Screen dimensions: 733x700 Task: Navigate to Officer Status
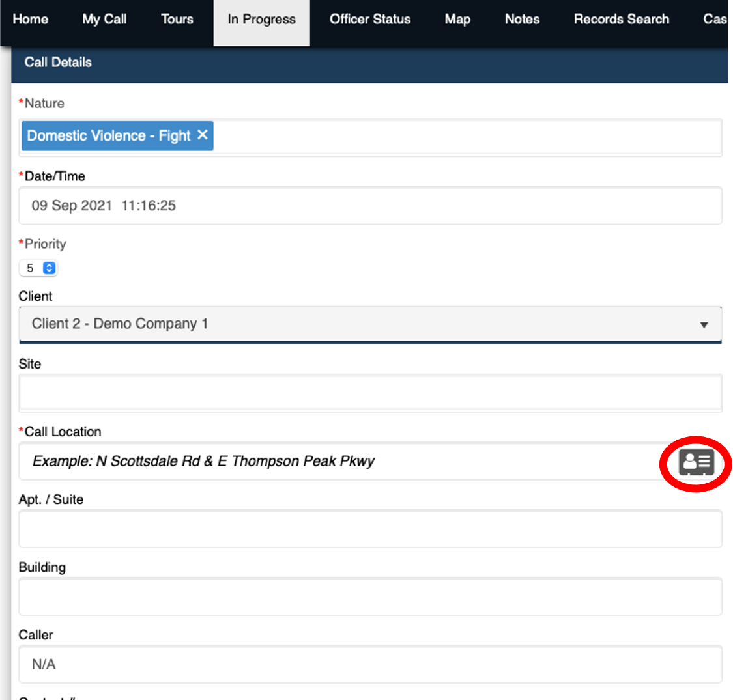pos(370,19)
